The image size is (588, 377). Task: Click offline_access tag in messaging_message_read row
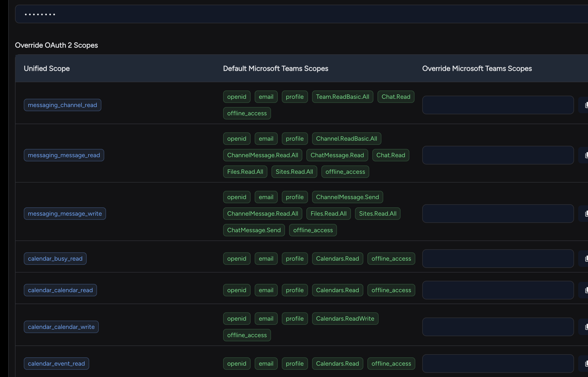click(345, 172)
